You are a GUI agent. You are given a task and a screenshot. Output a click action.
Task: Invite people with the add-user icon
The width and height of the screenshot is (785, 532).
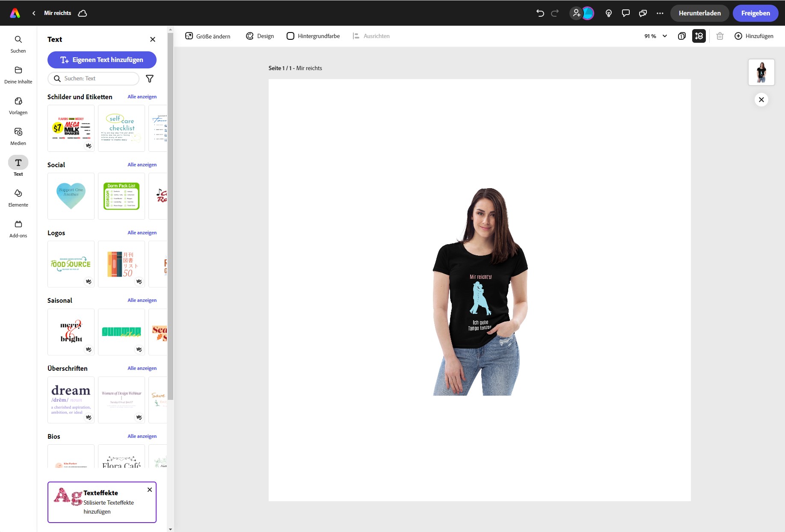coord(576,13)
